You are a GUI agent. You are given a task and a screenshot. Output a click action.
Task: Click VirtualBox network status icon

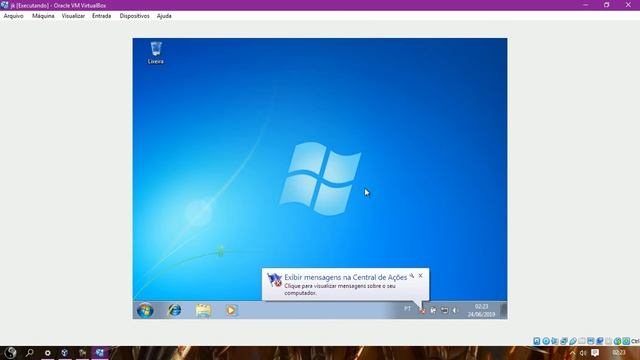pos(564,341)
